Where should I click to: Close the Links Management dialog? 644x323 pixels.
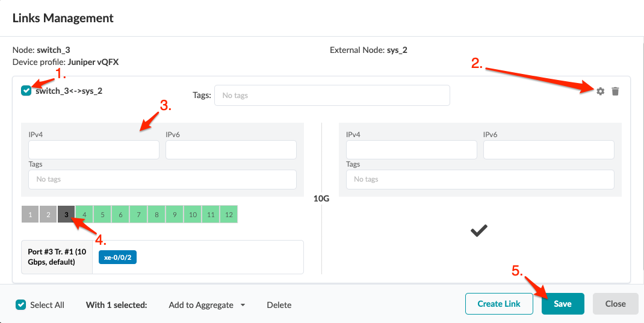pos(615,304)
